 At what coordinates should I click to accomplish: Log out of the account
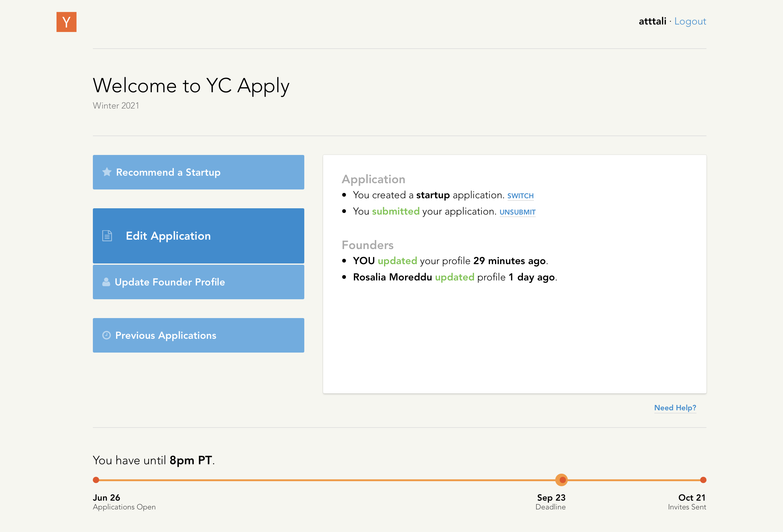pos(690,21)
